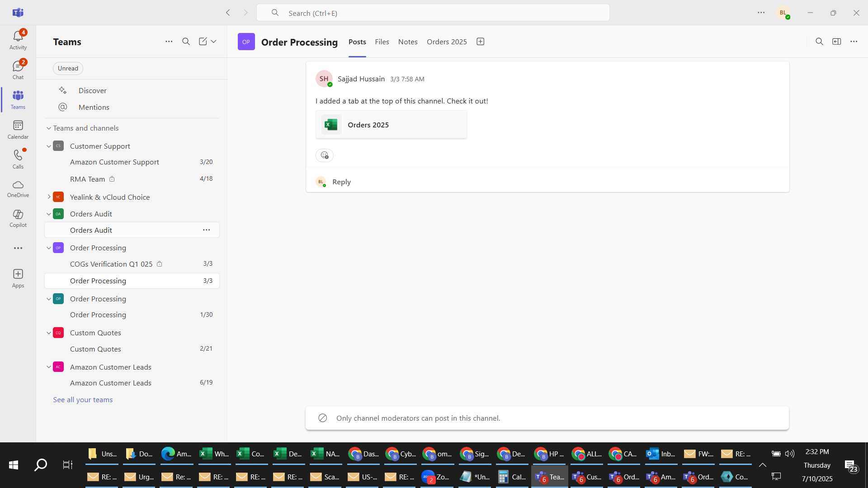Select the Orders Audit channel row
Image resolution: width=868 pixels, height=488 pixels.
click(x=132, y=230)
